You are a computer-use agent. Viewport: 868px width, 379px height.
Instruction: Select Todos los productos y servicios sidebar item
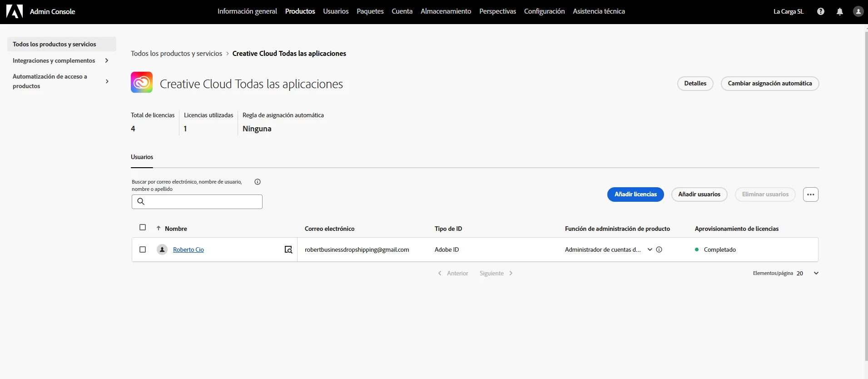pos(61,44)
